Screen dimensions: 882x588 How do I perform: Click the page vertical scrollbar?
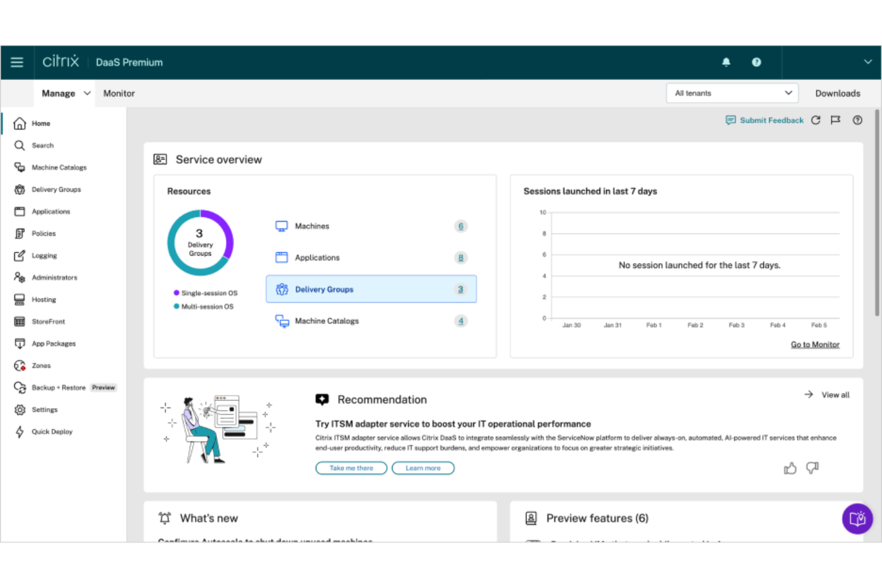[x=877, y=213]
